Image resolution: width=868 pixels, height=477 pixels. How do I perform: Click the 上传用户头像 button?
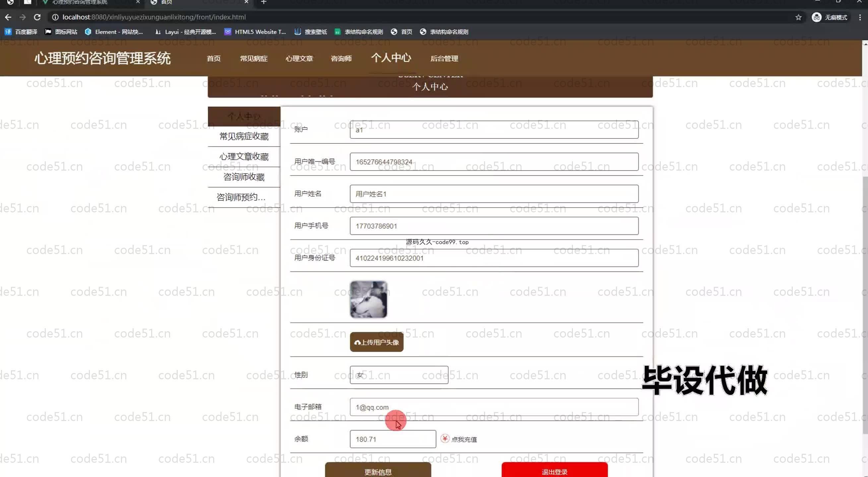point(376,342)
